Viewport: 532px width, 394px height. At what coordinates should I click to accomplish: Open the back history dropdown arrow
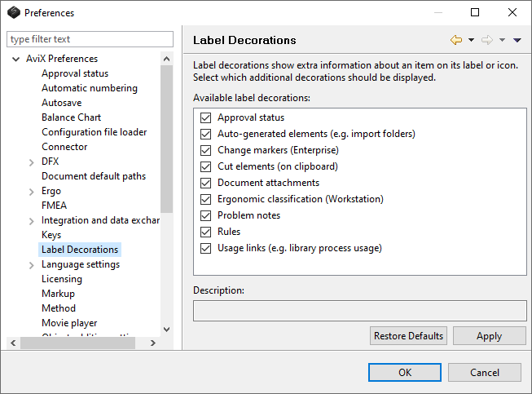pos(471,40)
